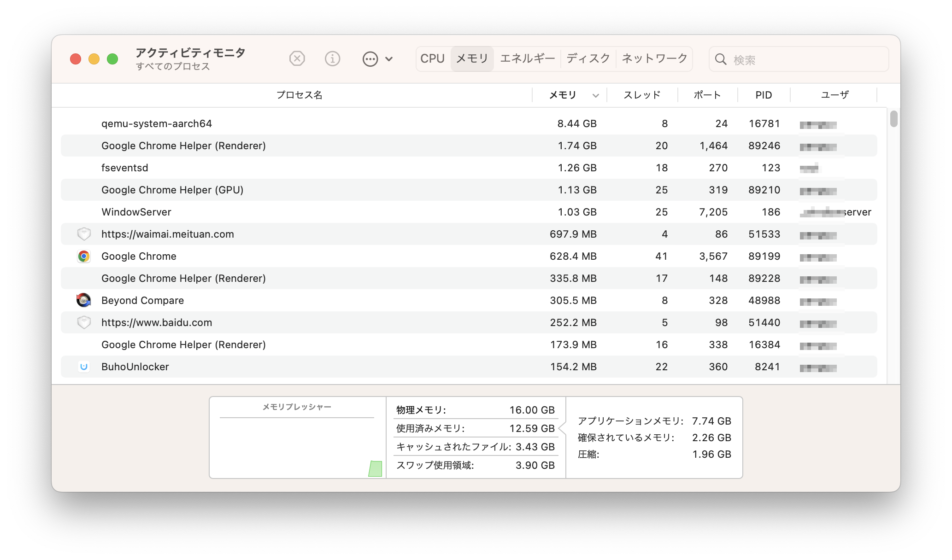
Task: Click the Google Chrome app icon
Action: click(x=84, y=256)
